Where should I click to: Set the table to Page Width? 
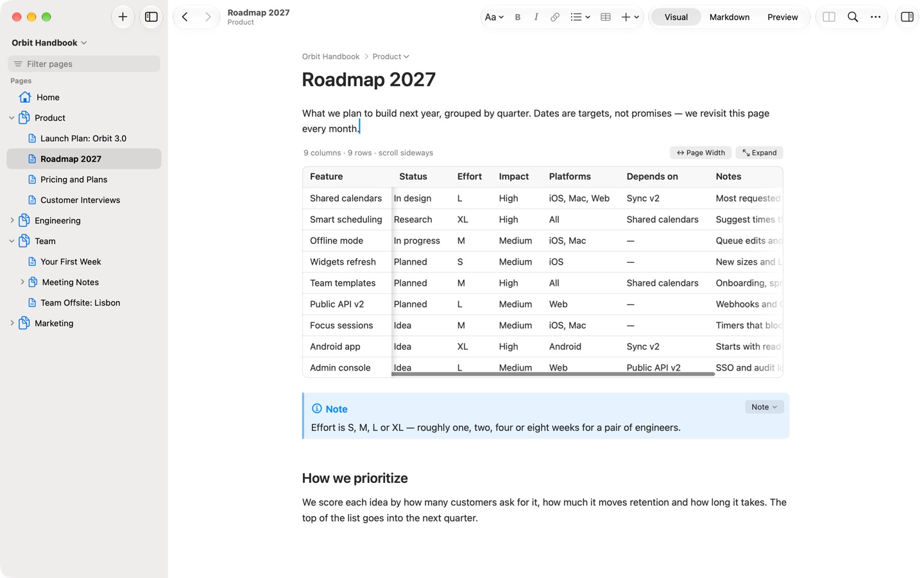pos(701,153)
